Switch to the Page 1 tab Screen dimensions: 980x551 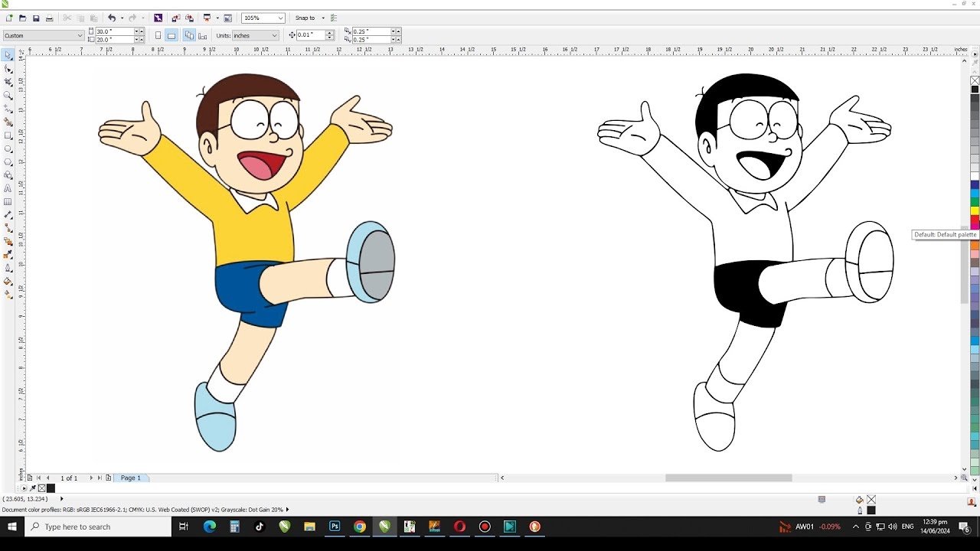(x=131, y=478)
